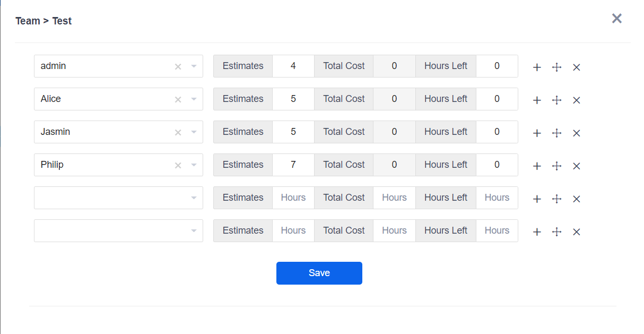Focus Alice's Total Cost field
This screenshot has width=644, height=334.
tap(394, 99)
